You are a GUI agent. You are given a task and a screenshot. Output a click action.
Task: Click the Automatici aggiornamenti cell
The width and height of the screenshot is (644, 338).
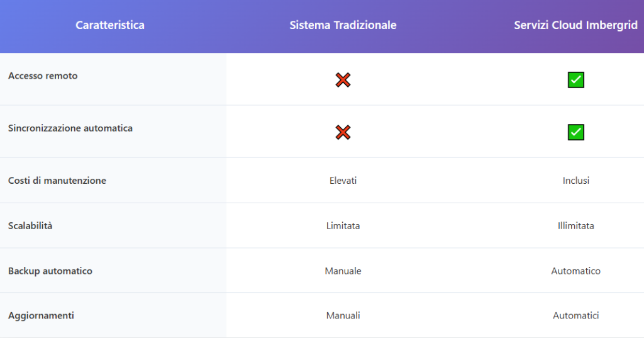[x=575, y=315]
